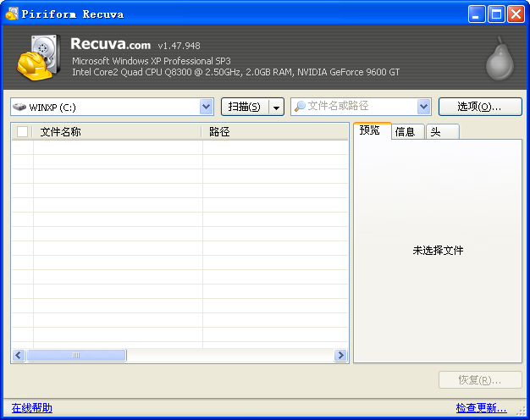Open the file name or path dropdown
530x420 pixels.
[424, 107]
